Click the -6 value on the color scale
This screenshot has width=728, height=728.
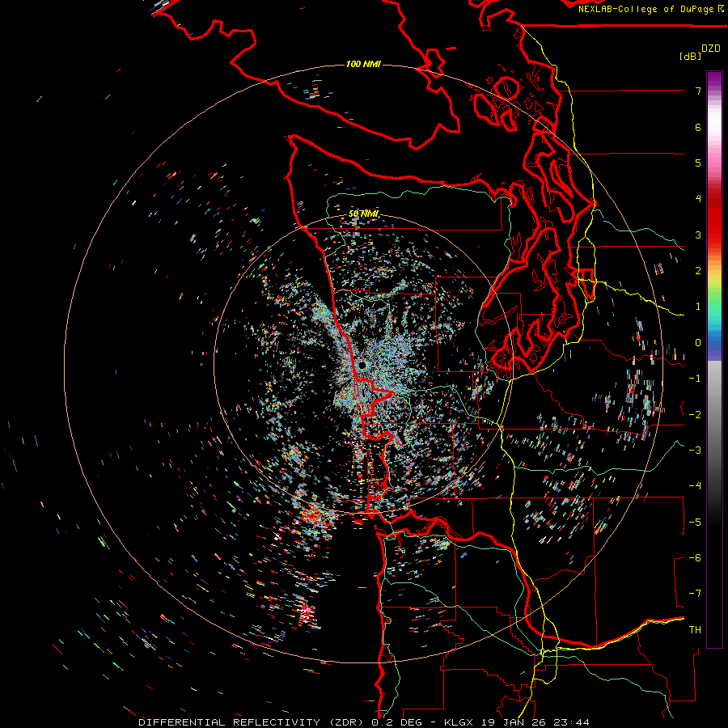coord(695,558)
